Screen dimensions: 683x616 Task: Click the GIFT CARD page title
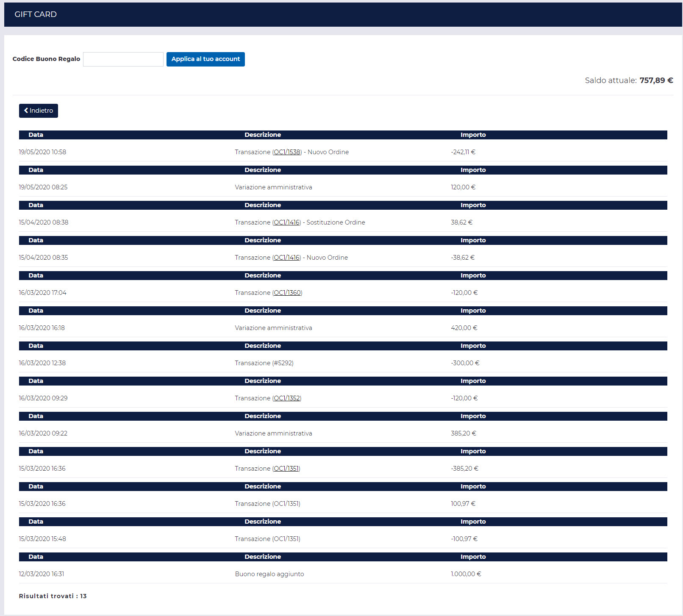pos(36,14)
